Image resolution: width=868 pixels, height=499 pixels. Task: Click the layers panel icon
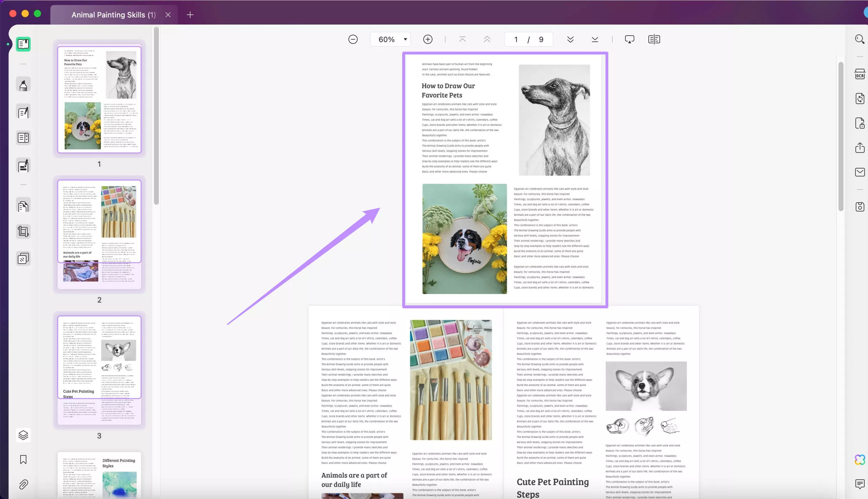pyautogui.click(x=23, y=435)
